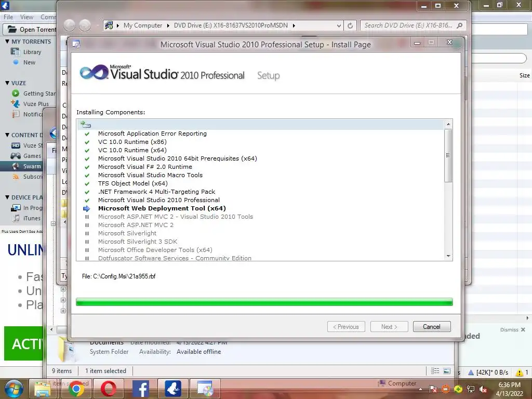
Task: Expand breadcrumb arrow before My Computer
Action: coord(118,25)
